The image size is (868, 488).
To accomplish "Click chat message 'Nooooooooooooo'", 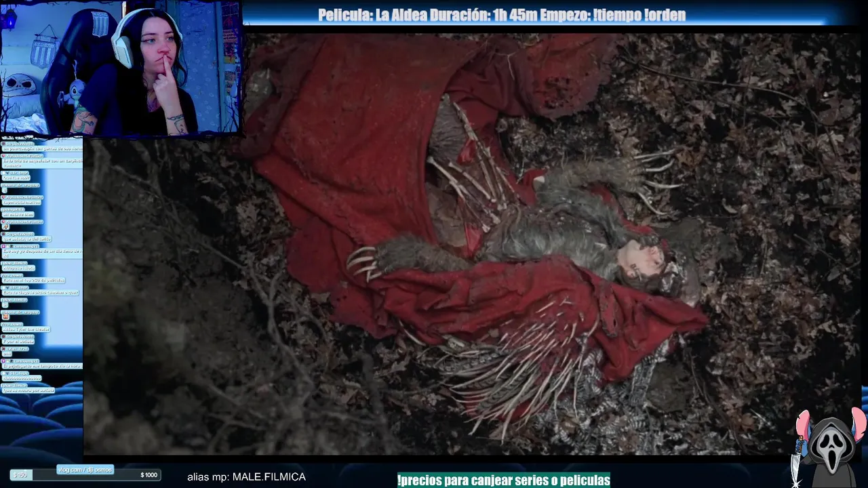I will (22, 378).
